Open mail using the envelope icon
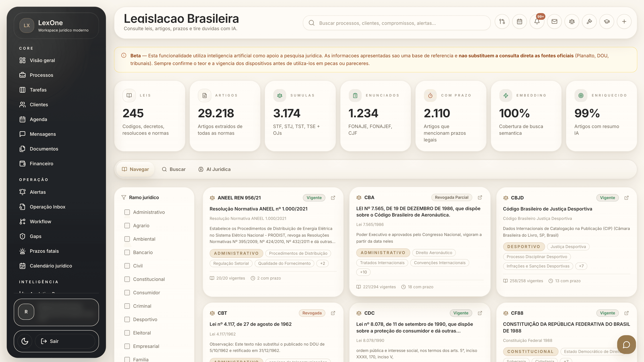644x362 pixels. pos(554,21)
